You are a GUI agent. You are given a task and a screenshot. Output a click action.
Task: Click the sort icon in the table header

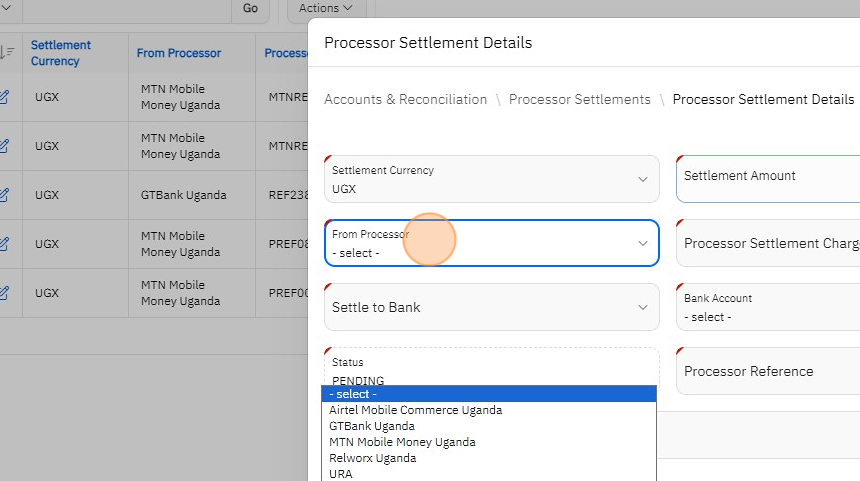point(6,53)
